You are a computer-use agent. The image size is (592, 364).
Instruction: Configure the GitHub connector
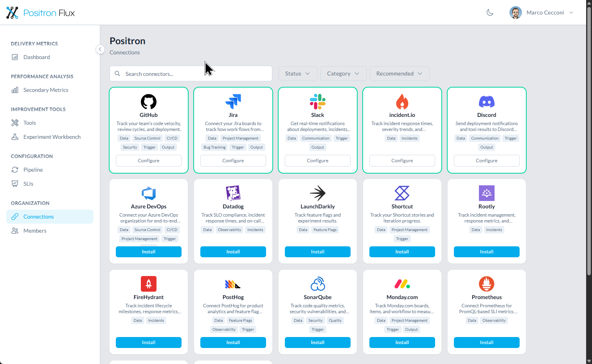(x=149, y=161)
